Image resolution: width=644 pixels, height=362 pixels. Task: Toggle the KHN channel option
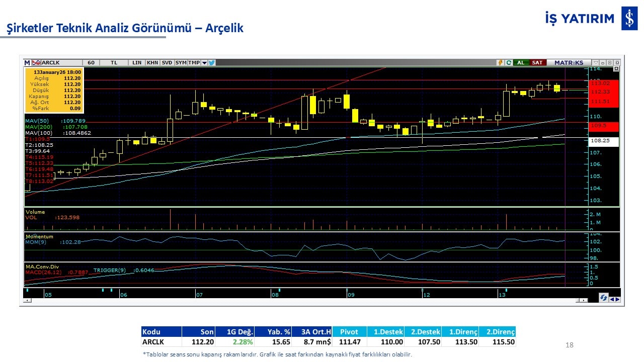(152, 63)
